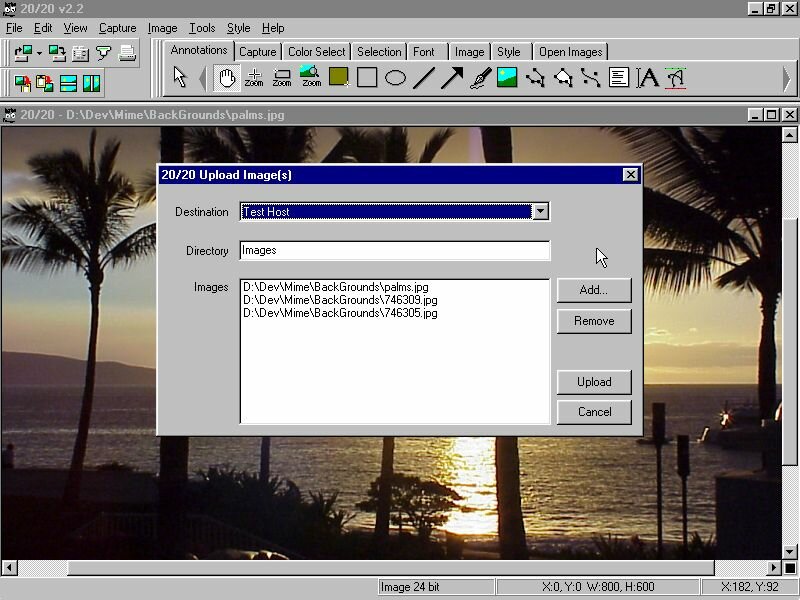The image size is (800, 600).
Task: Switch to the Color Select tab
Action: [316, 52]
